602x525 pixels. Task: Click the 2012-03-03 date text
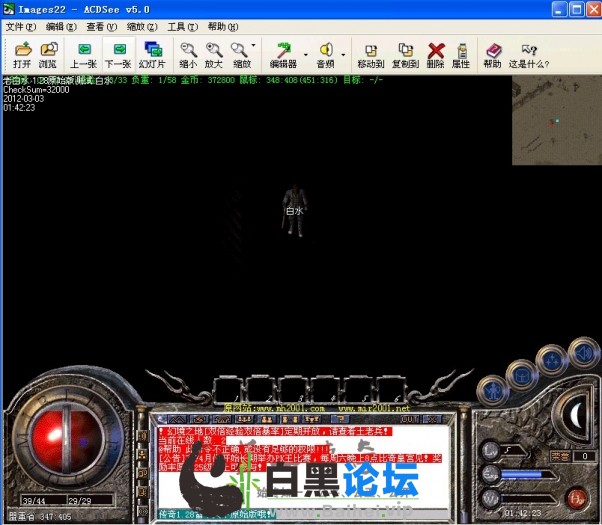click(24, 98)
